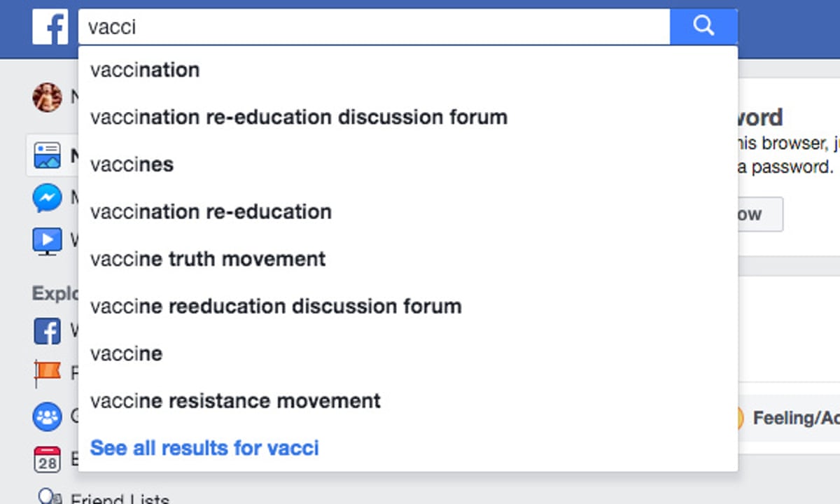The width and height of the screenshot is (840, 504).
Task: Focus the search field containing 'vacci'
Action: [374, 27]
